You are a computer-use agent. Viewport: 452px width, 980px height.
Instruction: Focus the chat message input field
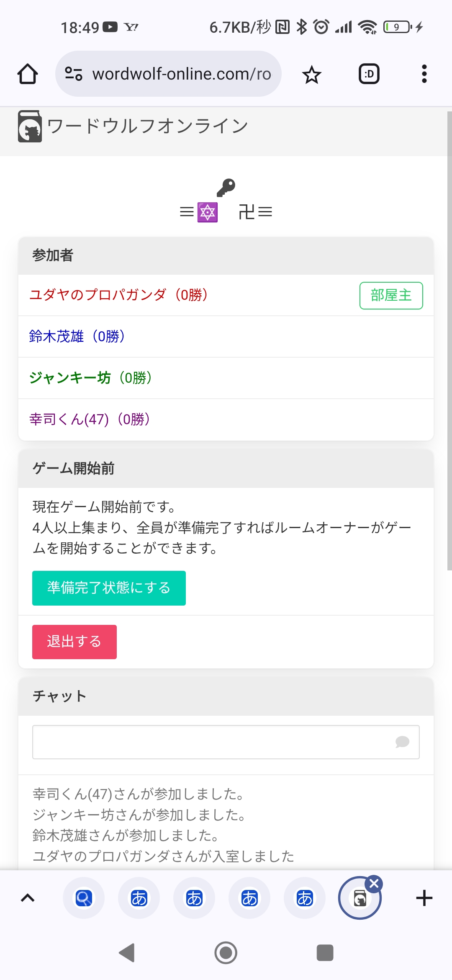pyautogui.click(x=226, y=742)
